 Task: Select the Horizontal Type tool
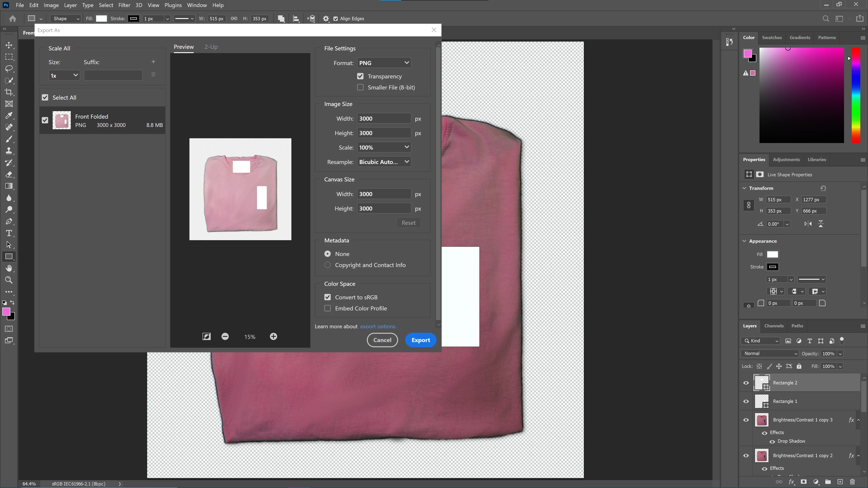(x=9, y=233)
